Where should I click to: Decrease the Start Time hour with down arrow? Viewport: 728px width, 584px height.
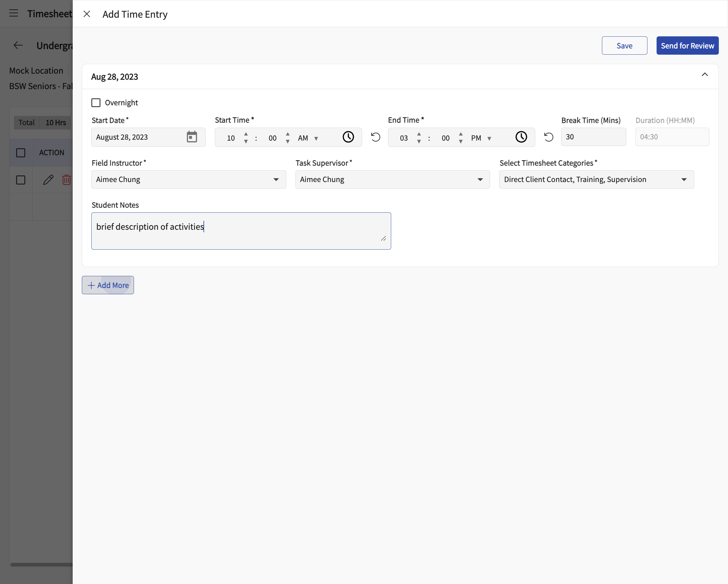(x=246, y=142)
